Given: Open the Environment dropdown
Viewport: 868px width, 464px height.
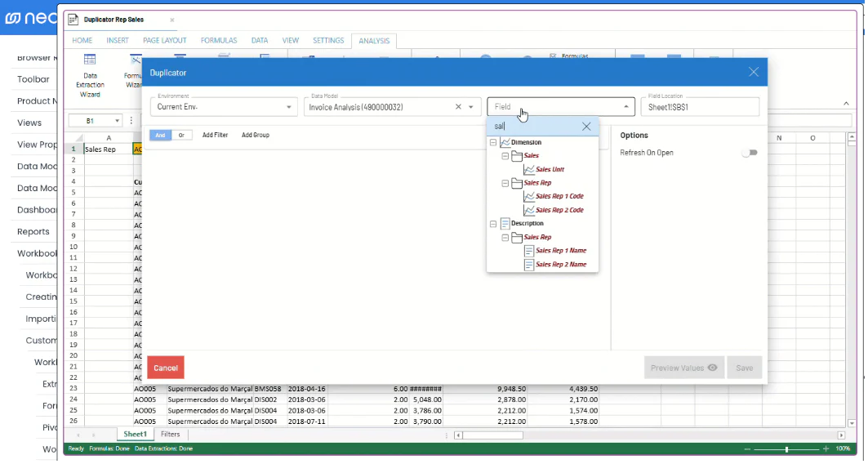Looking at the screenshot, I should tap(289, 107).
